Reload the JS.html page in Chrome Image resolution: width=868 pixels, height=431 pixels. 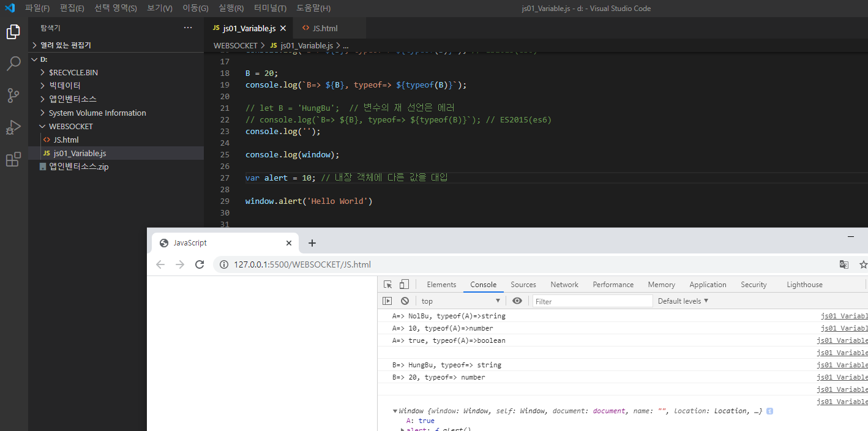[200, 264]
